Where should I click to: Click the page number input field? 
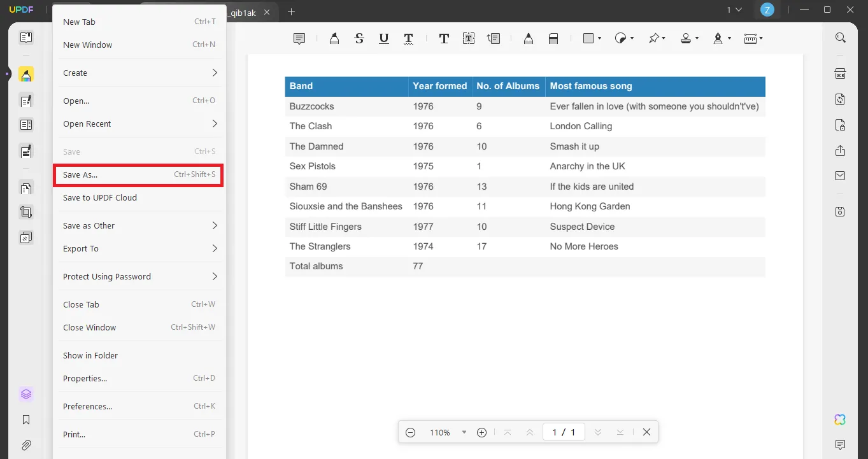pyautogui.click(x=564, y=432)
